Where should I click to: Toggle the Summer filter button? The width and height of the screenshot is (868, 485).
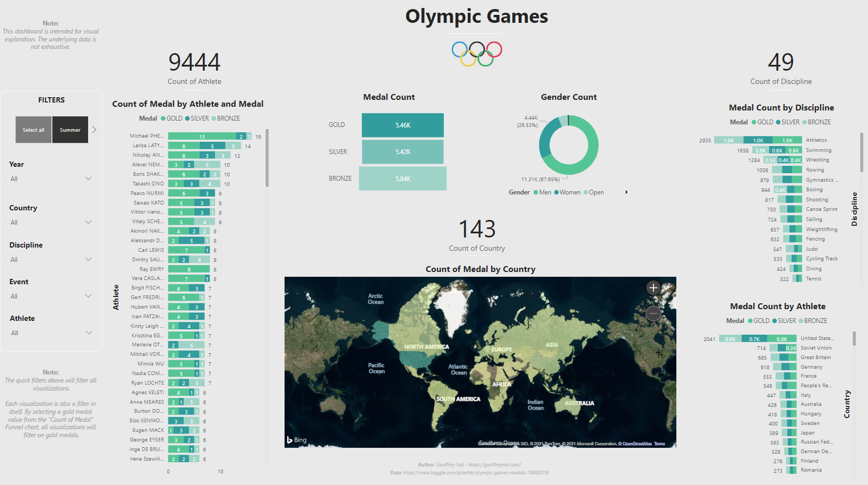[70, 130]
